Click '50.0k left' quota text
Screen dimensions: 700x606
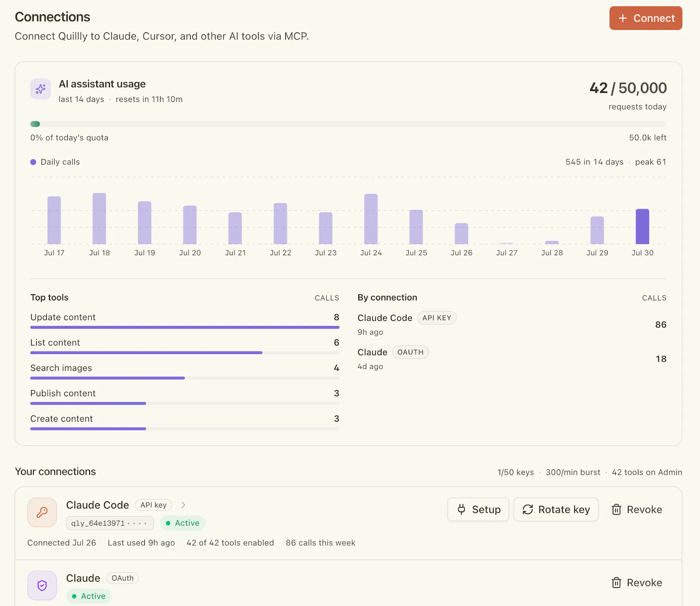647,137
